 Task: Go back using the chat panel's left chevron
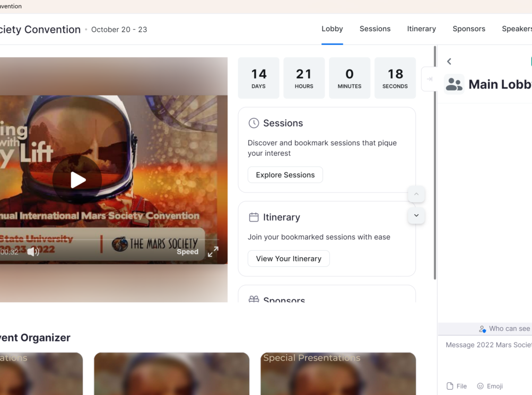[x=449, y=62]
